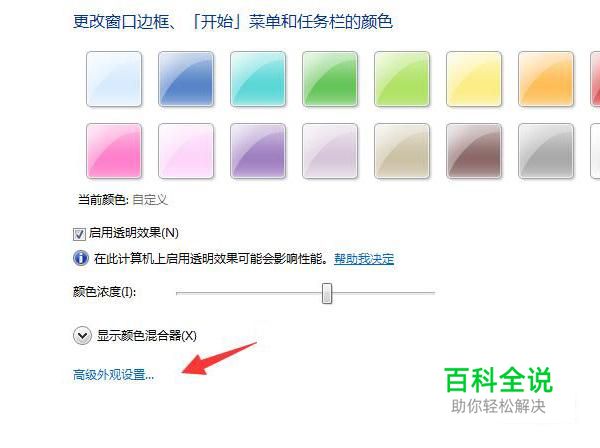Choose the slate gray swatch
Screen dimensions: 600x448
tap(546, 151)
